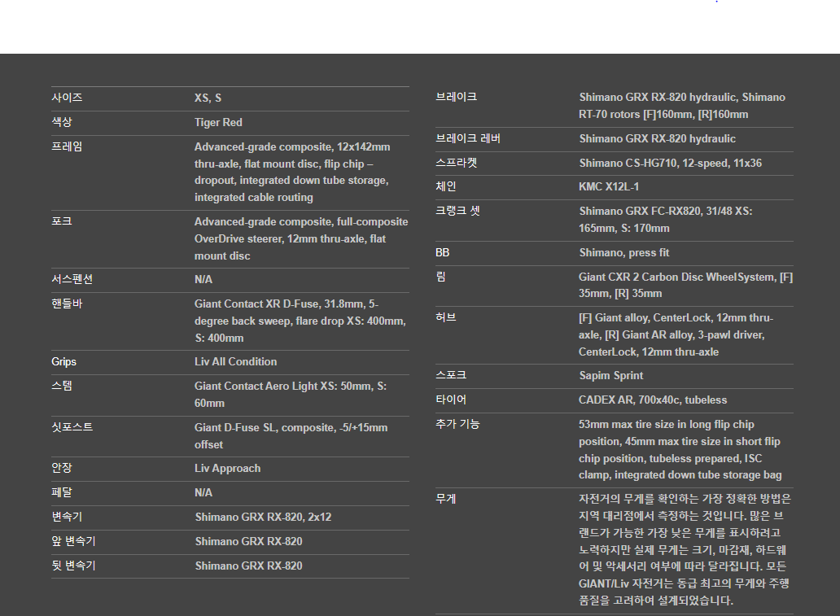The image size is (840, 616).
Task: Click the '싯포스트' label
Action: 72,427
